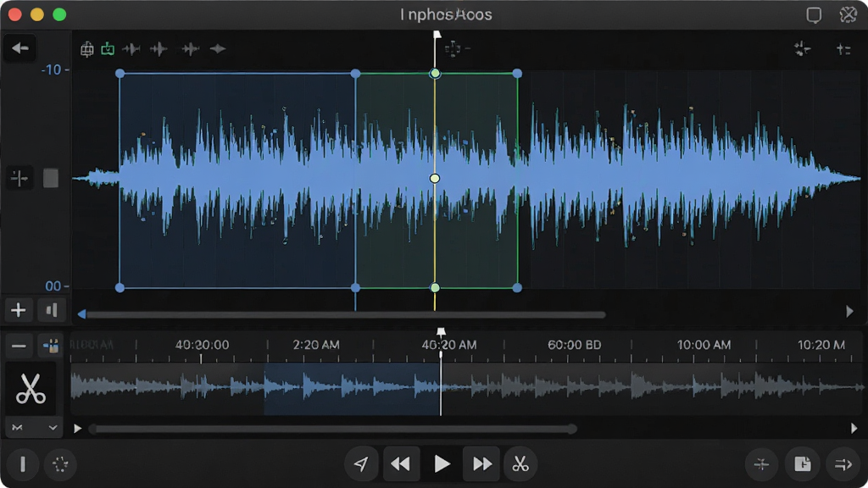The width and height of the screenshot is (868, 488).
Task: Click the level bars icon beside the plus button
Action: coord(52,310)
